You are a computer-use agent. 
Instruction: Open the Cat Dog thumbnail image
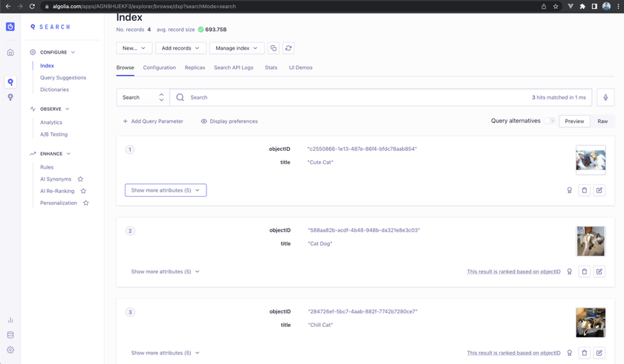pyautogui.click(x=591, y=241)
